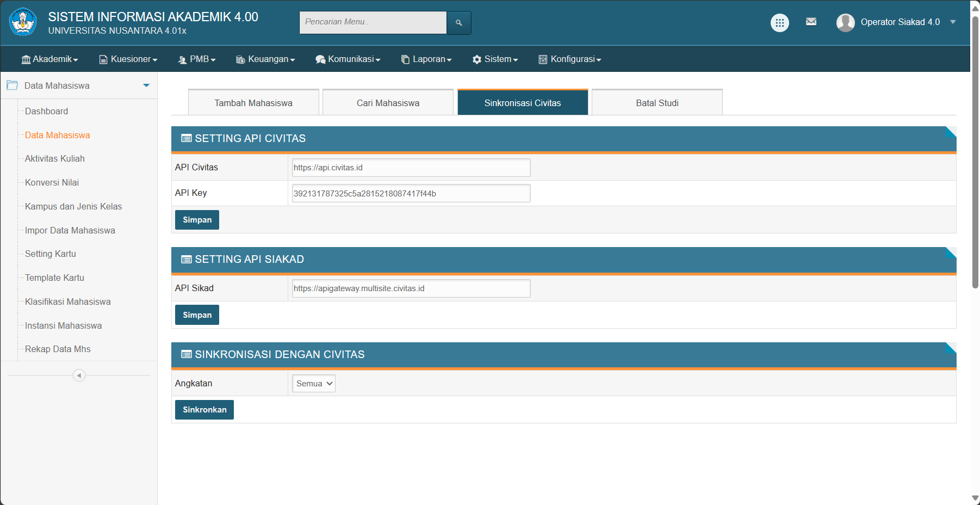Save API Civitas settings with Simpan
980x505 pixels.
point(197,220)
